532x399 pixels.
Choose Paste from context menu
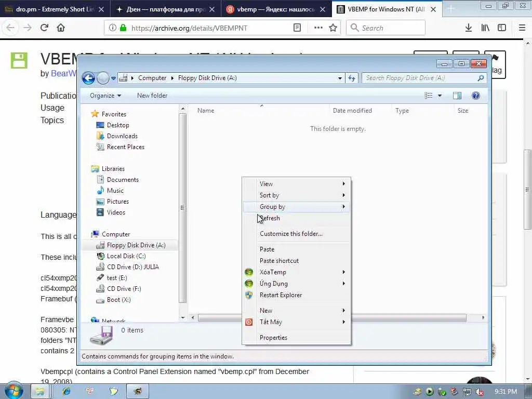click(297, 249)
